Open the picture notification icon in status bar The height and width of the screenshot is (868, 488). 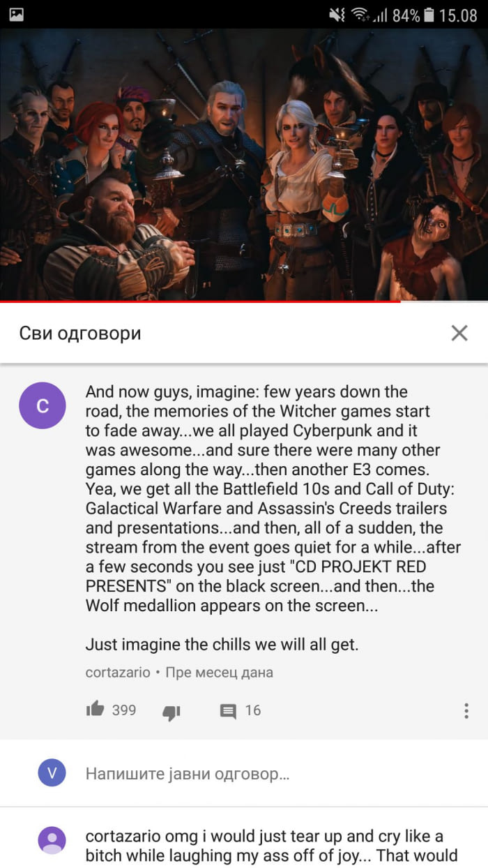point(16,14)
